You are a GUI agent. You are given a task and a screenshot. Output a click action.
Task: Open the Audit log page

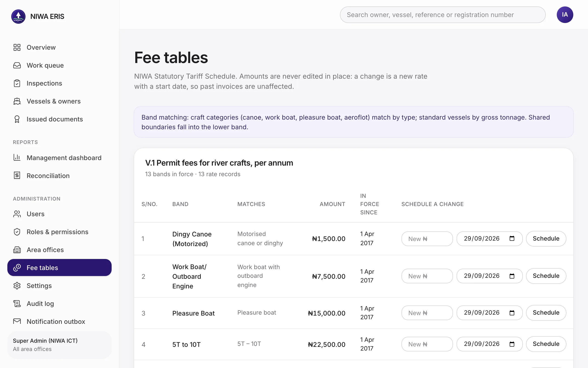(x=59, y=304)
